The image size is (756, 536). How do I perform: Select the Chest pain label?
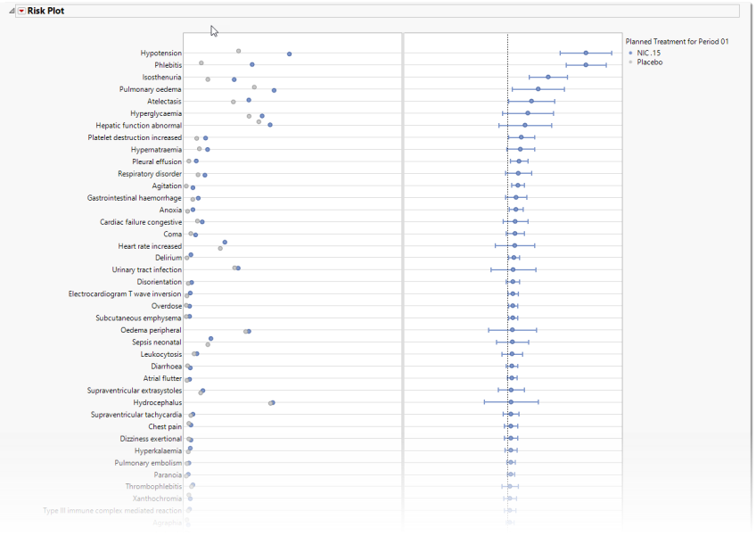(165, 426)
